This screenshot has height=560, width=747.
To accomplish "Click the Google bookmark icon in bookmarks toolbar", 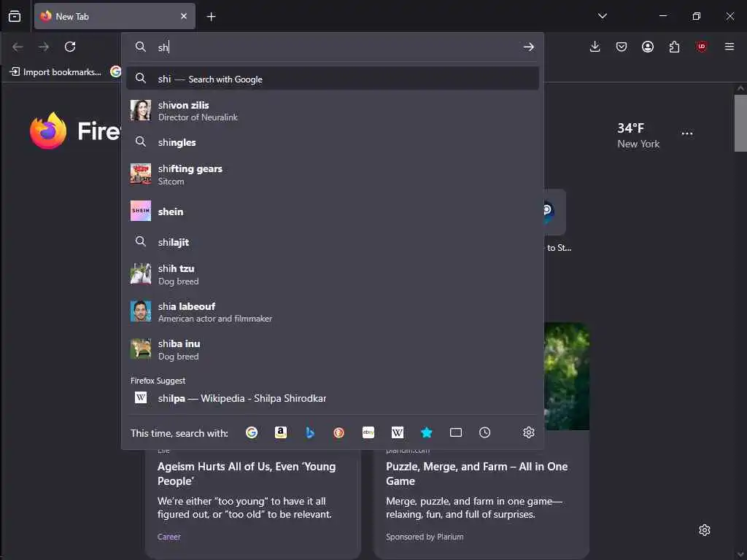I will tap(116, 71).
